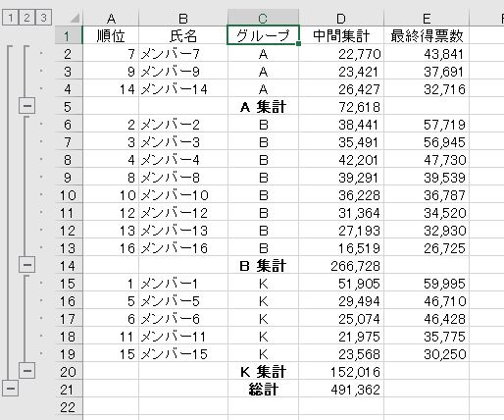Select the value 39,539
Viewport: 504px width, 420px height.
(427, 177)
